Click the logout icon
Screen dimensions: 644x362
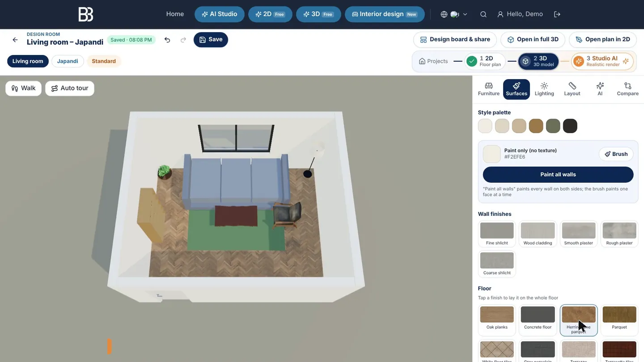[557, 14]
